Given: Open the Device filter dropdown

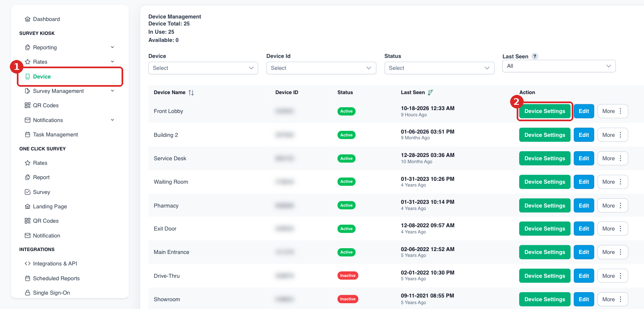Looking at the screenshot, I should tap(203, 68).
